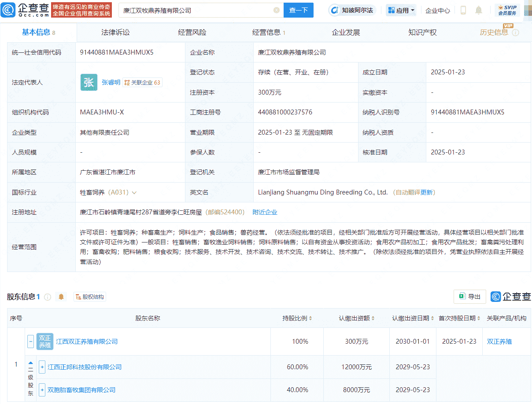Collapse 江西双正养殖有限公司 shareholder entry
Screen dimensions: 532x404
point(30,341)
